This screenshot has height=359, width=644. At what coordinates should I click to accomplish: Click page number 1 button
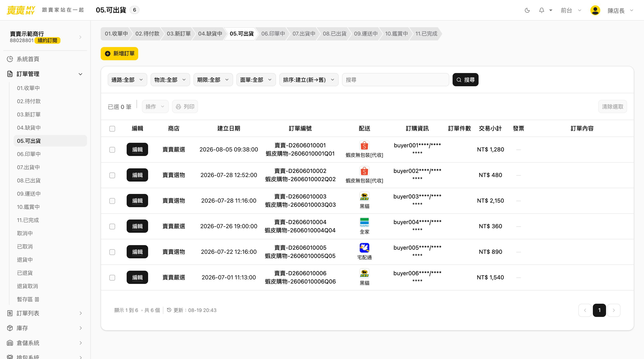tap(599, 310)
